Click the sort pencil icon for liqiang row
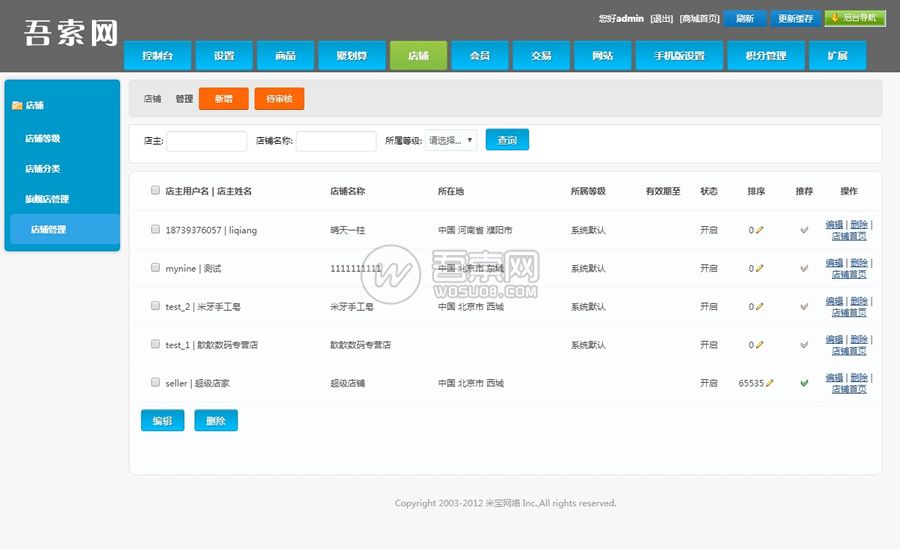The width and height of the screenshot is (900, 549). (x=760, y=230)
